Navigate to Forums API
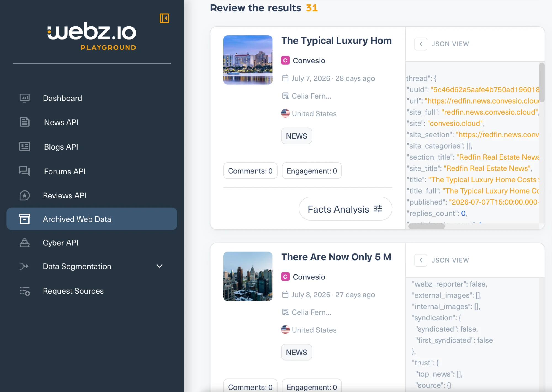 [65, 171]
